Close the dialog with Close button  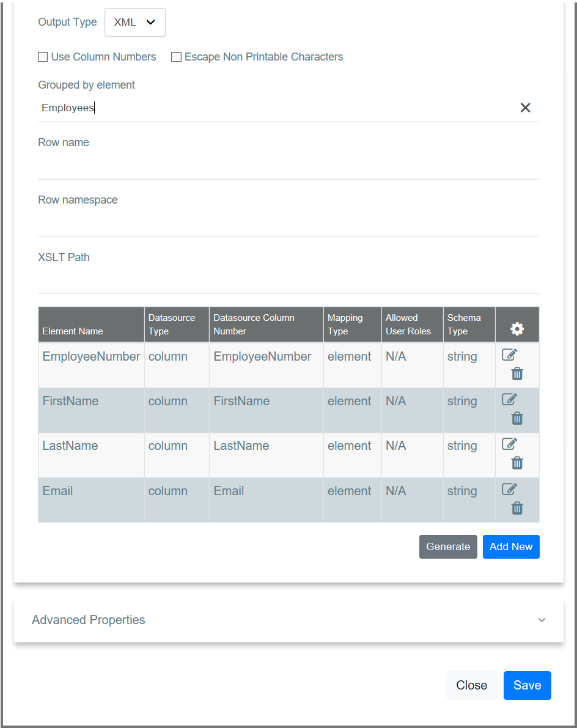(x=472, y=685)
